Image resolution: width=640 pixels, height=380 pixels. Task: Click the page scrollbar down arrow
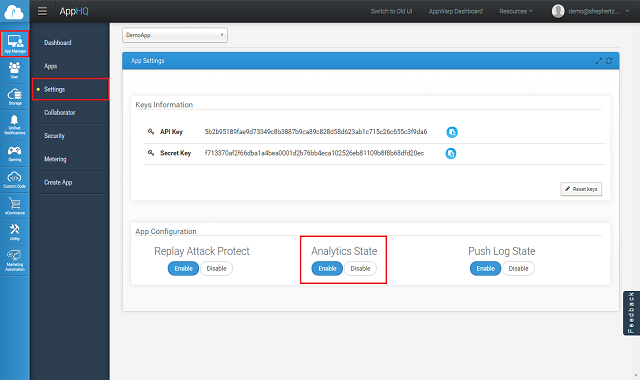click(x=636, y=376)
